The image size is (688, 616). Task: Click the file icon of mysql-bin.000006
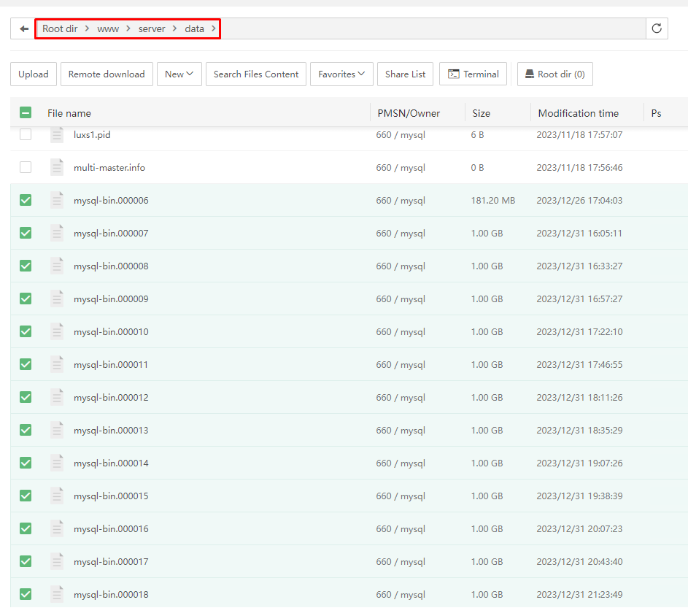(57, 201)
